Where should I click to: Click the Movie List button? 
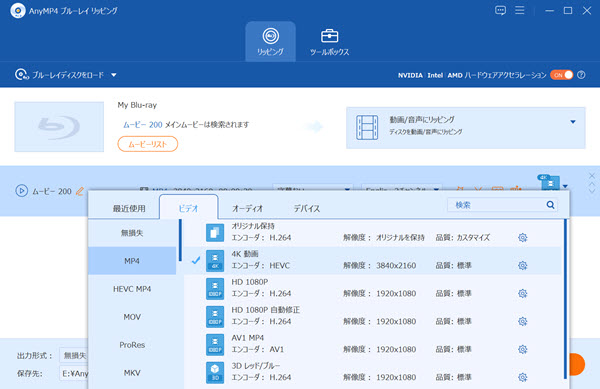coord(148,144)
